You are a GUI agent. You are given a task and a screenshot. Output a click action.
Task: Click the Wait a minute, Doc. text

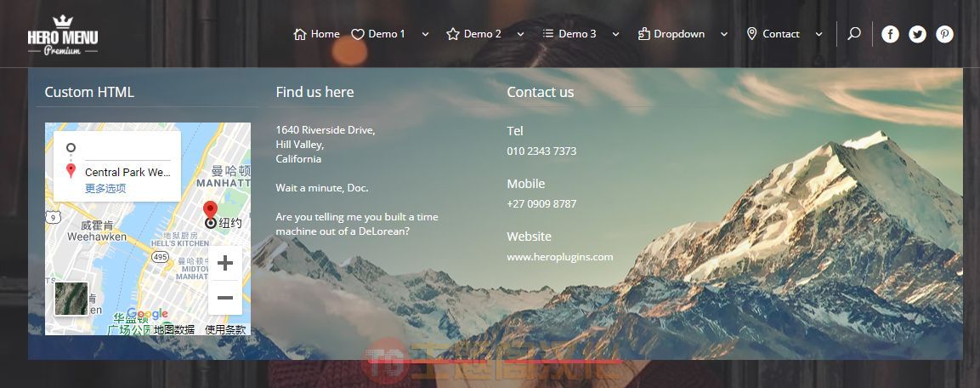point(322,188)
